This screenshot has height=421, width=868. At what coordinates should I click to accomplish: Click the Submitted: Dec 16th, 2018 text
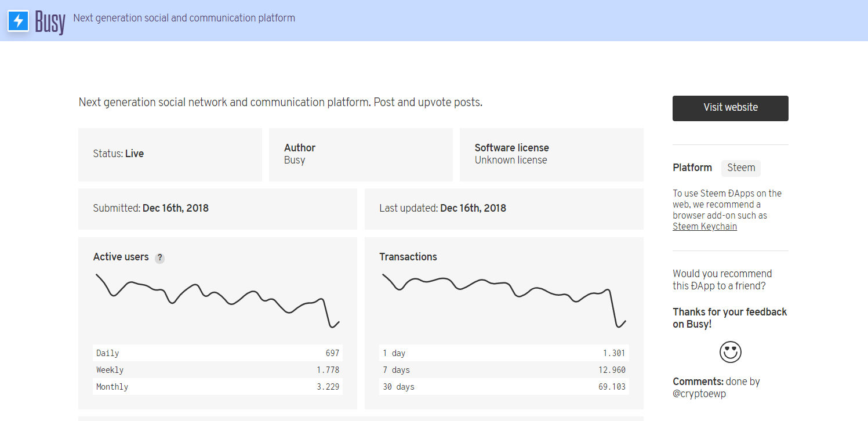pos(151,208)
